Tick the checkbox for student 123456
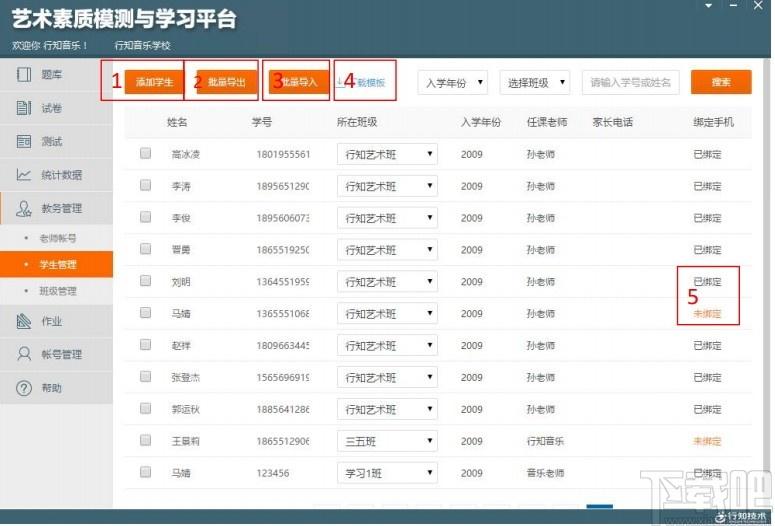The height and width of the screenshot is (526, 775). (x=145, y=472)
